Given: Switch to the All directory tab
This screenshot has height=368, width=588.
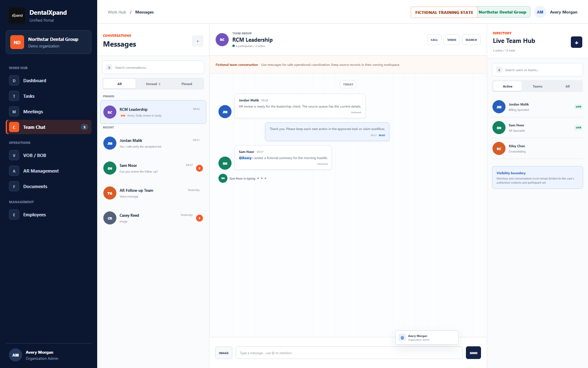Looking at the screenshot, I should [x=568, y=86].
